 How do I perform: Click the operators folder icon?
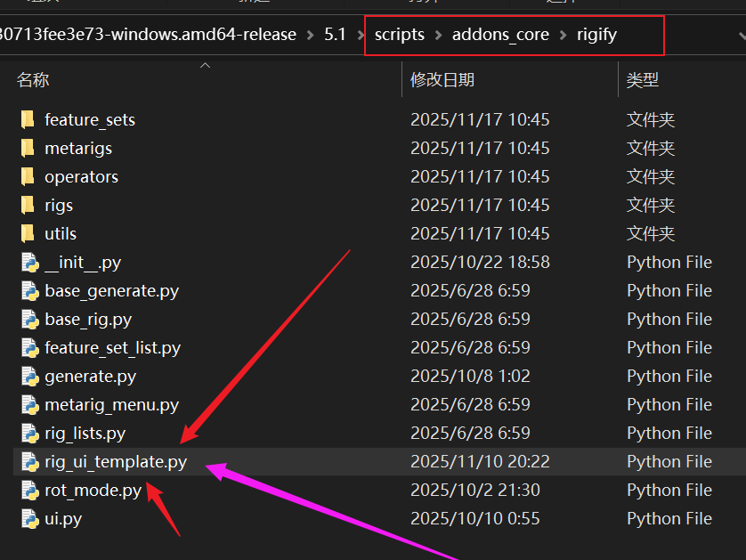click(x=28, y=176)
